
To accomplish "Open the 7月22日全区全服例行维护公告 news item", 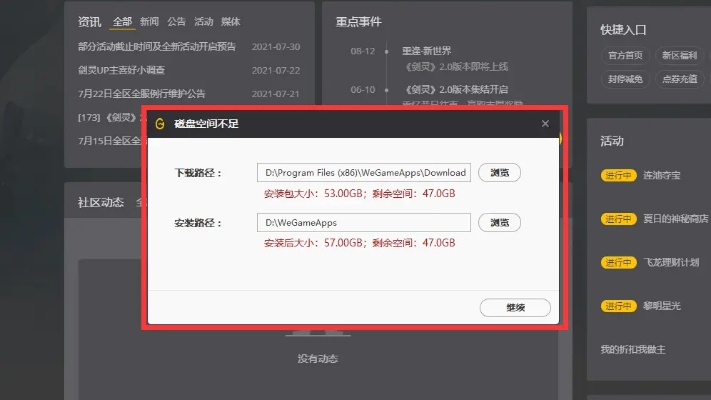I will click(x=141, y=94).
